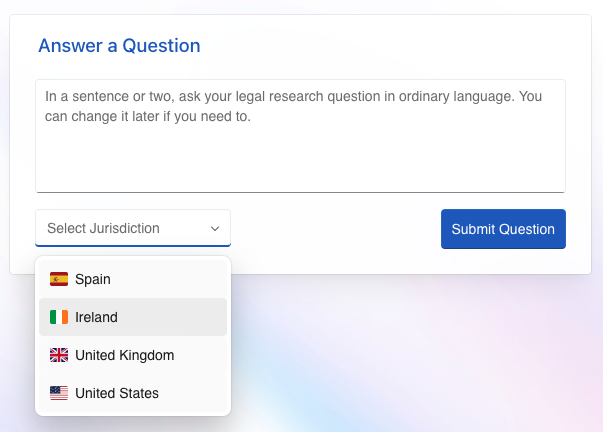The width and height of the screenshot is (603, 432).
Task: Click the "Answer a Question" heading
Action: 119,46
